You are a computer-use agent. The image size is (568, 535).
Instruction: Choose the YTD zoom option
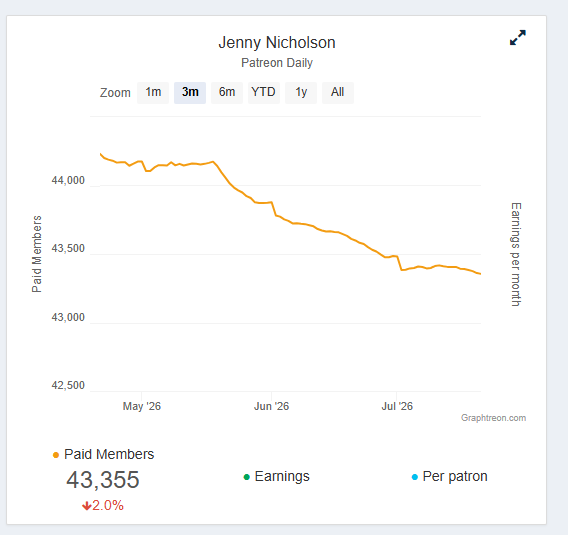pyautogui.click(x=264, y=93)
